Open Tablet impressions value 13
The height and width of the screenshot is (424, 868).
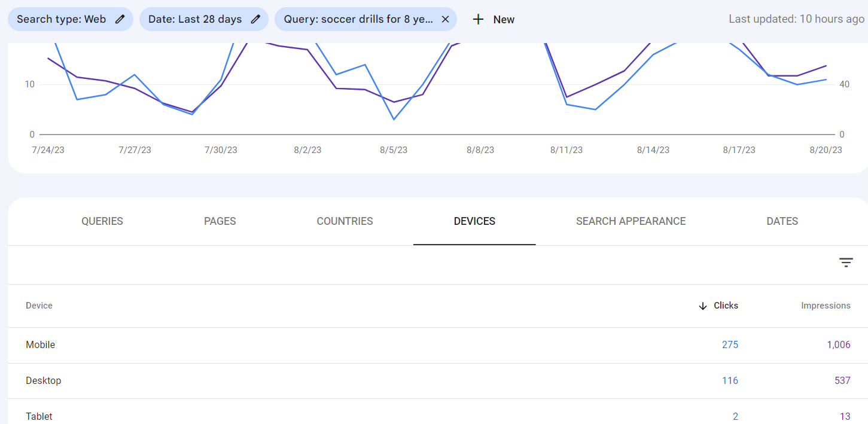pos(845,416)
